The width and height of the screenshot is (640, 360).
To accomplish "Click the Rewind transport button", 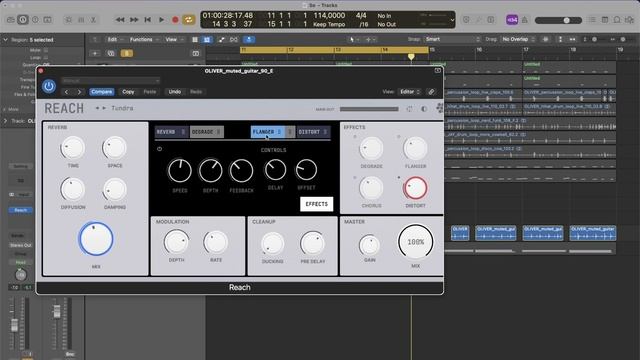I will click(120, 20).
